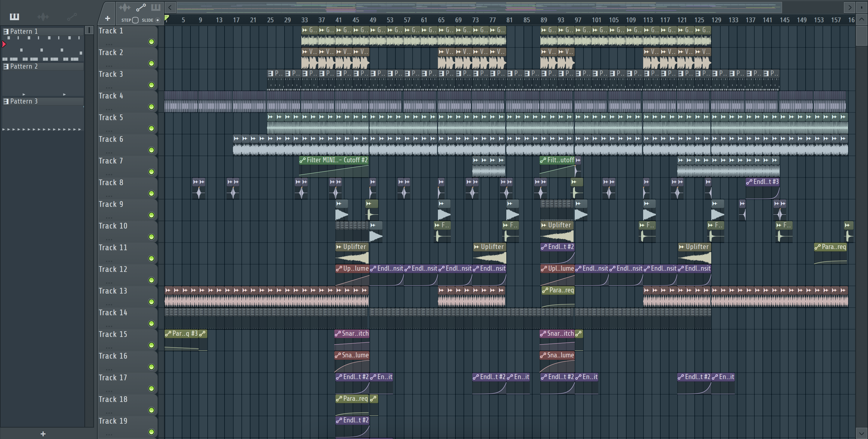This screenshot has width=868, height=439.
Task: Click bar 33 on the timeline ruler
Action: tap(304, 20)
